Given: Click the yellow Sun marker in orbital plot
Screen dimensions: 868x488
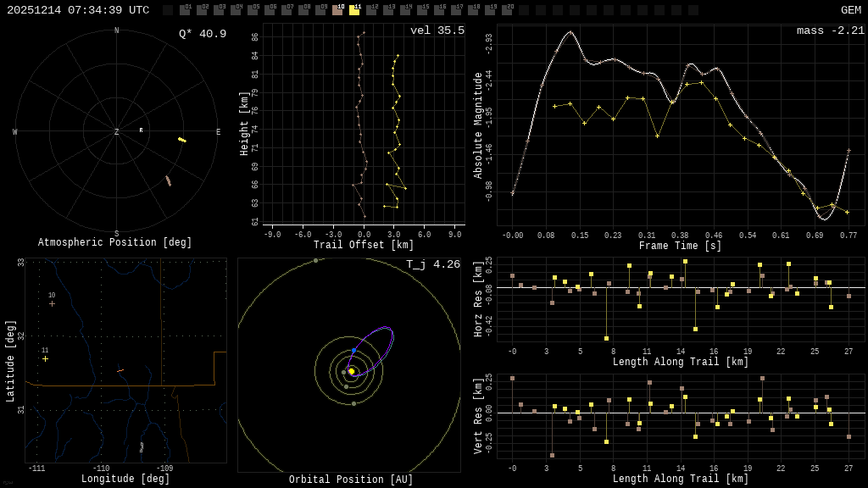Looking at the screenshot, I should pyautogui.click(x=351, y=371).
